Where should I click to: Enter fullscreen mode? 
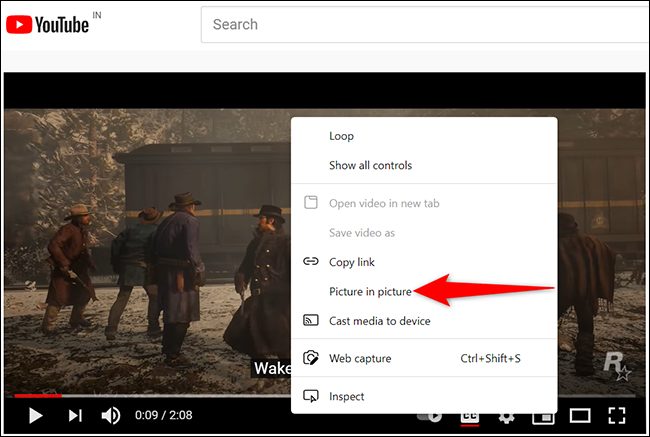pyautogui.click(x=616, y=415)
